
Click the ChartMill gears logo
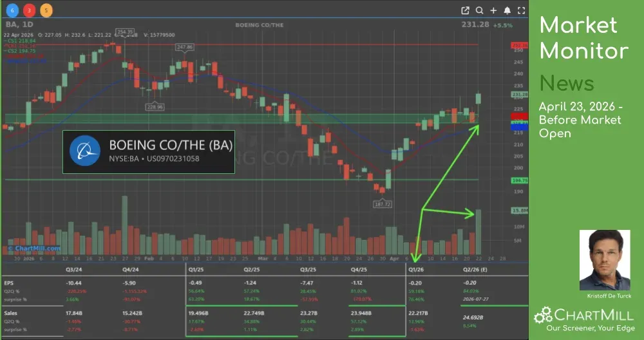coord(543,316)
